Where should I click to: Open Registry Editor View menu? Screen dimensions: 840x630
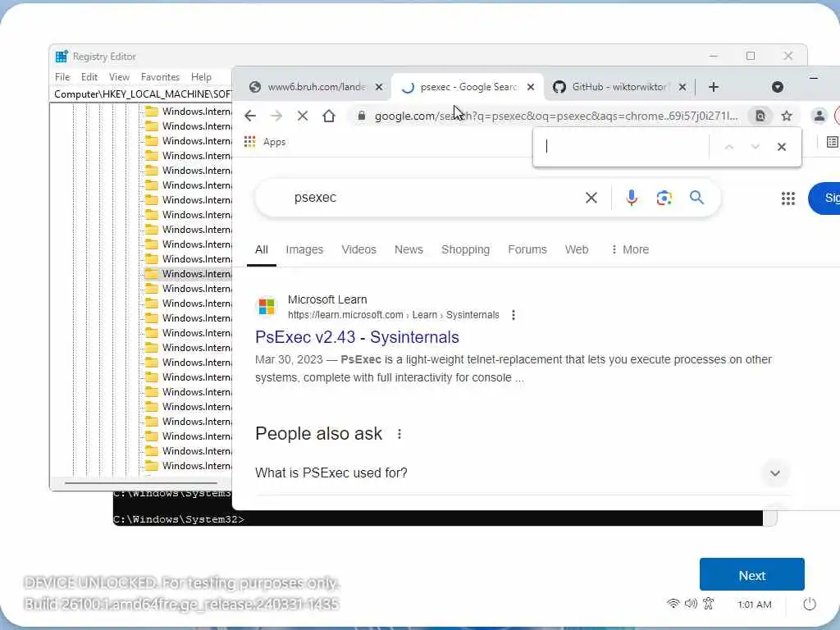[119, 77]
